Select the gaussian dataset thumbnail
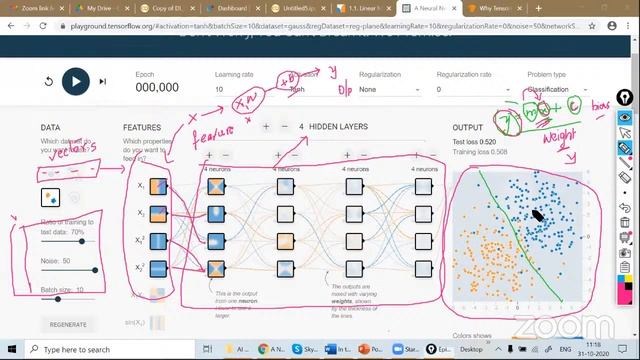This screenshot has width=640, height=360. 51,198
